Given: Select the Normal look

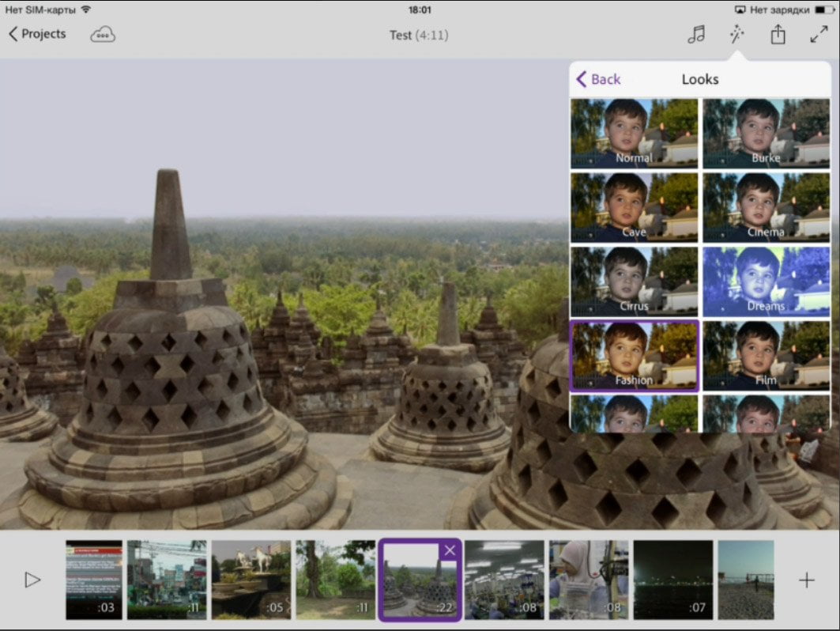Looking at the screenshot, I should pos(634,133).
